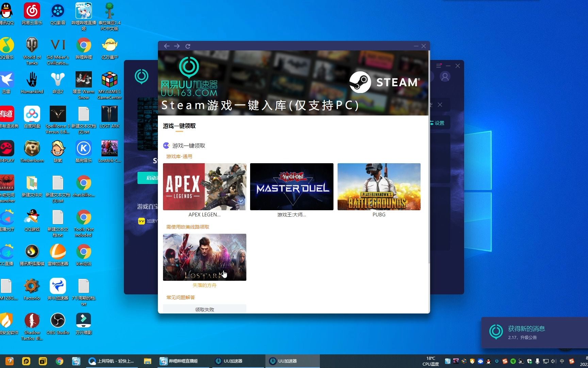Open the hamburger menu in UU main window

[439, 66]
